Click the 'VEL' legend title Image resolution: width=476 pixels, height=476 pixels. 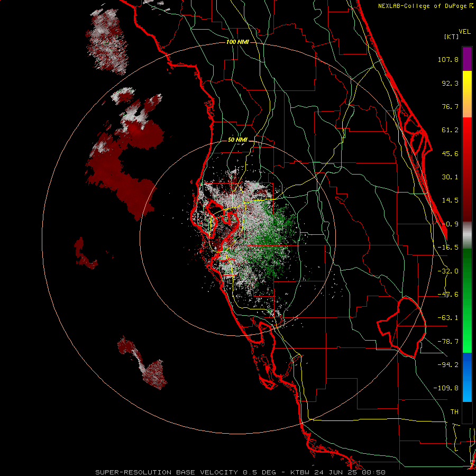(464, 32)
